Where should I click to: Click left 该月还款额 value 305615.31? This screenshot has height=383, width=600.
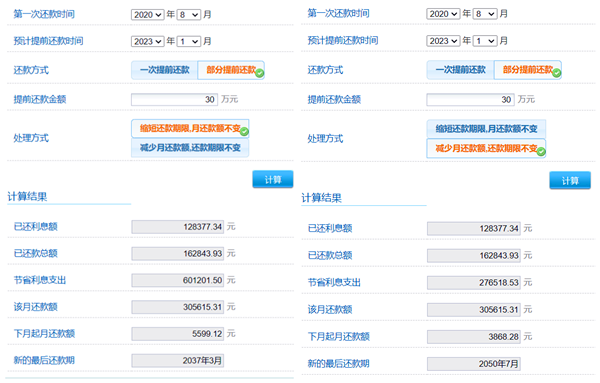[178, 307]
